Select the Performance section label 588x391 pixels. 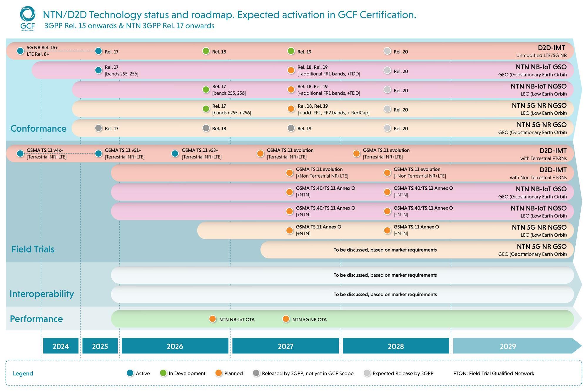(x=36, y=319)
